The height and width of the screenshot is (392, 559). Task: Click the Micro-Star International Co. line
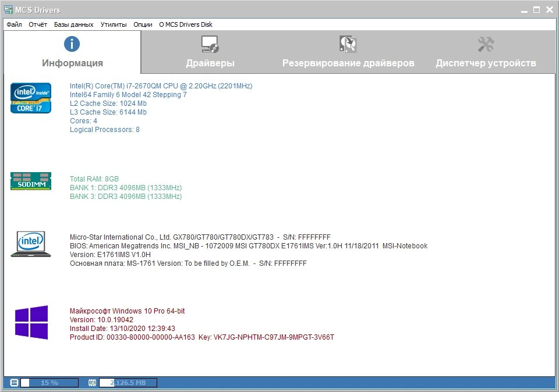click(200, 237)
